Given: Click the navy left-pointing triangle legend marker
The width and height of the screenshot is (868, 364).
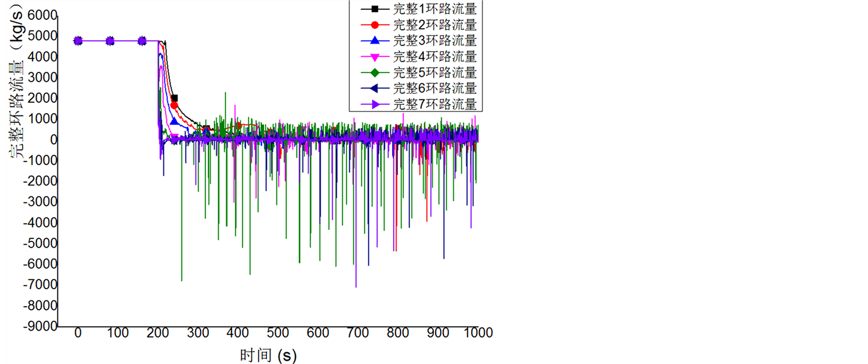Looking at the screenshot, I should [375, 88].
